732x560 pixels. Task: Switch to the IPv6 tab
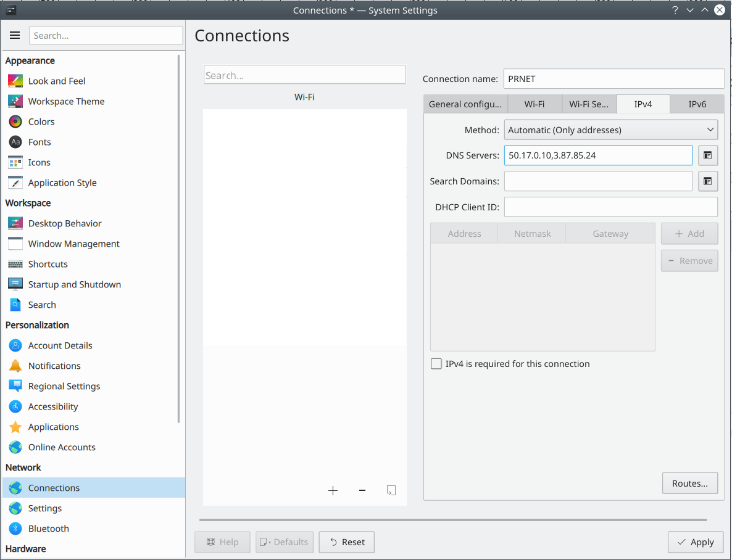click(697, 104)
